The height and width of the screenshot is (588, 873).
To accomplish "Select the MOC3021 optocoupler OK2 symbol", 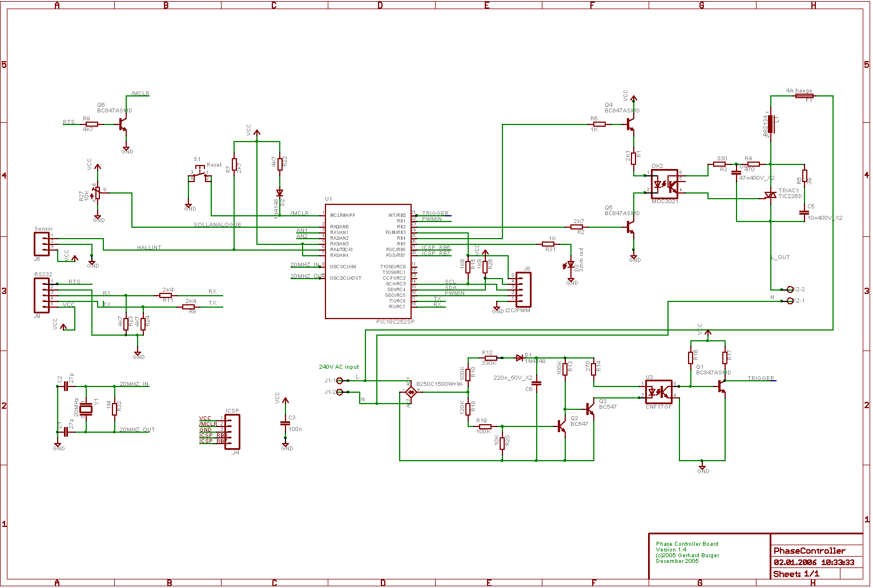I will [x=665, y=184].
